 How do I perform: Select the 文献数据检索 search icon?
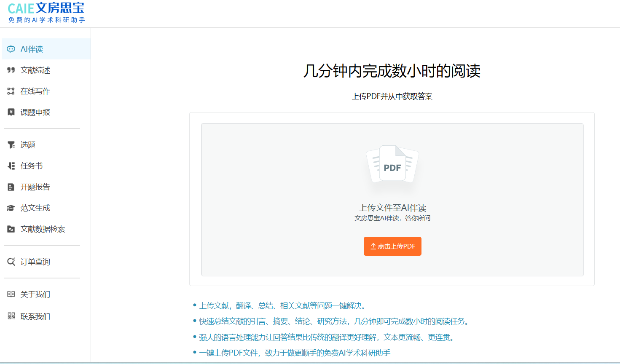(12, 229)
